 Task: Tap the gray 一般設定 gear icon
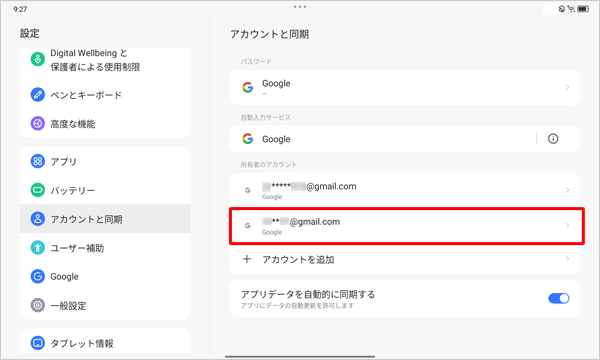(38, 305)
